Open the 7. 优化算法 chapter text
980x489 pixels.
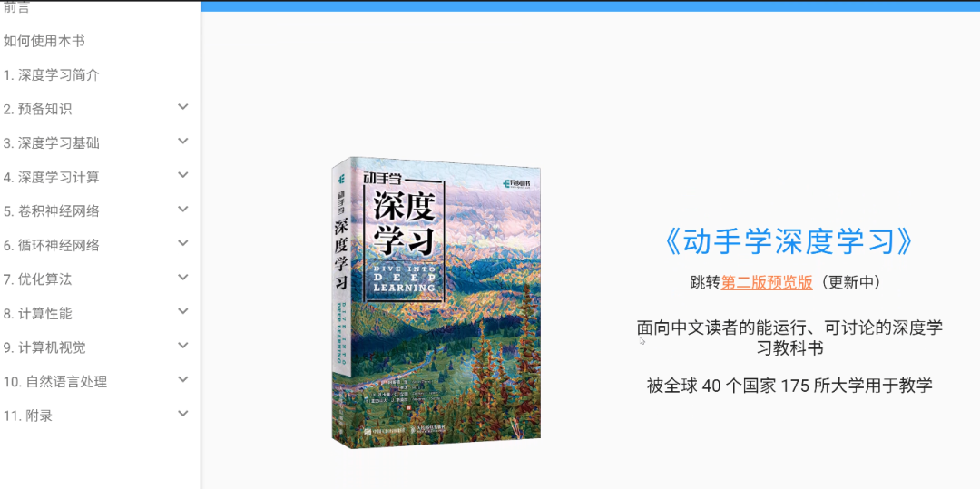tap(37, 279)
